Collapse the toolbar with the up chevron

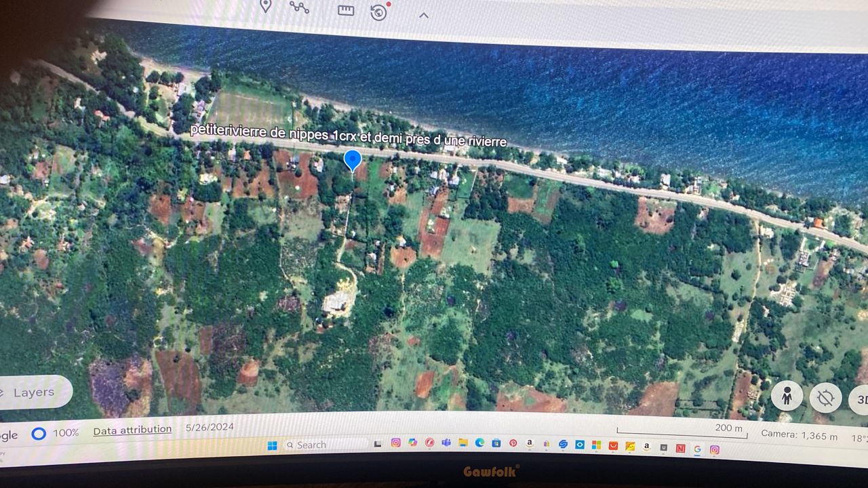pos(424,15)
